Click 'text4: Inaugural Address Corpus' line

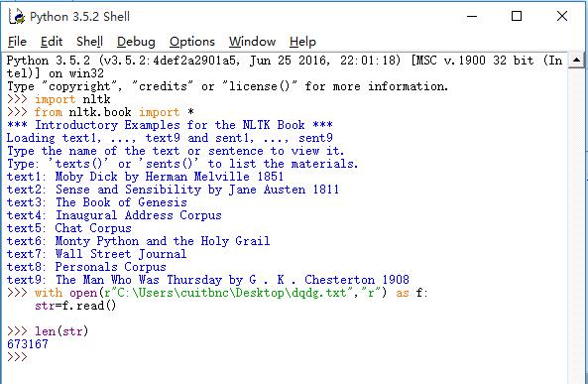114,215
